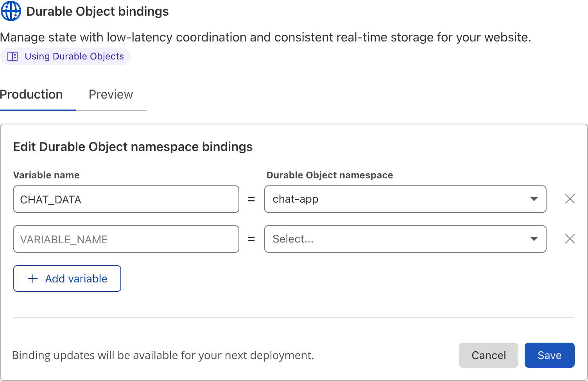Image resolution: width=588 pixels, height=381 pixels.
Task: Click the globe Durable Object bindings icon
Action: pos(10,11)
